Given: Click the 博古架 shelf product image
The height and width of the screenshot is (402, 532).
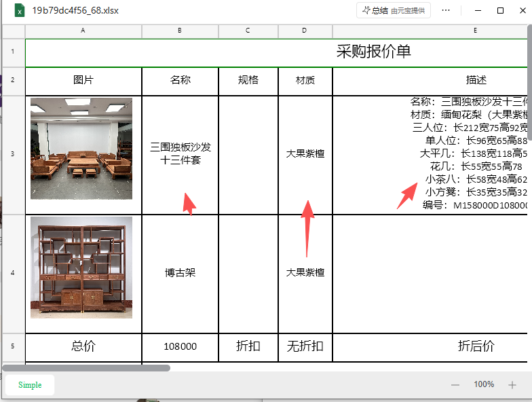Looking at the screenshot, I should [81, 268].
